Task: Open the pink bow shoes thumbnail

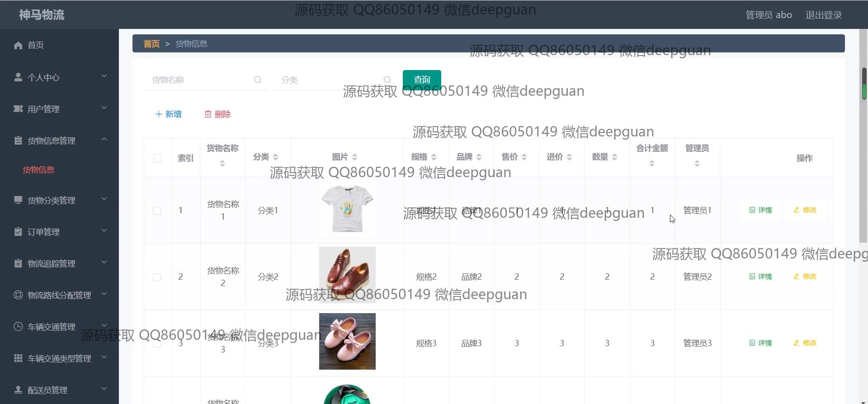Action: pyautogui.click(x=347, y=341)
